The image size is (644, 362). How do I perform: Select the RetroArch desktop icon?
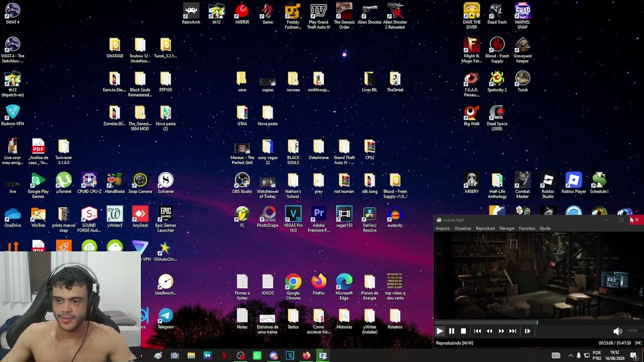191,14
